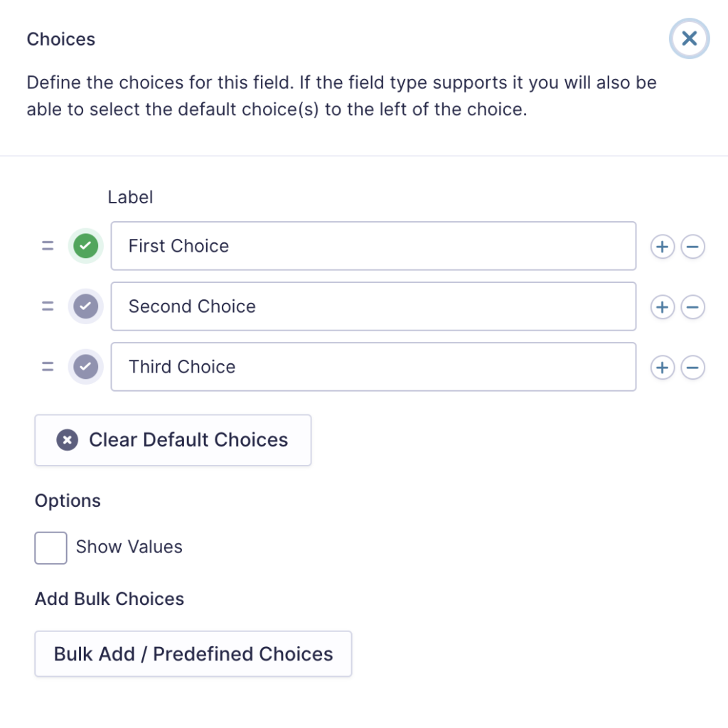
Task: Unset First Choice as default
Action: click(85, 245)
